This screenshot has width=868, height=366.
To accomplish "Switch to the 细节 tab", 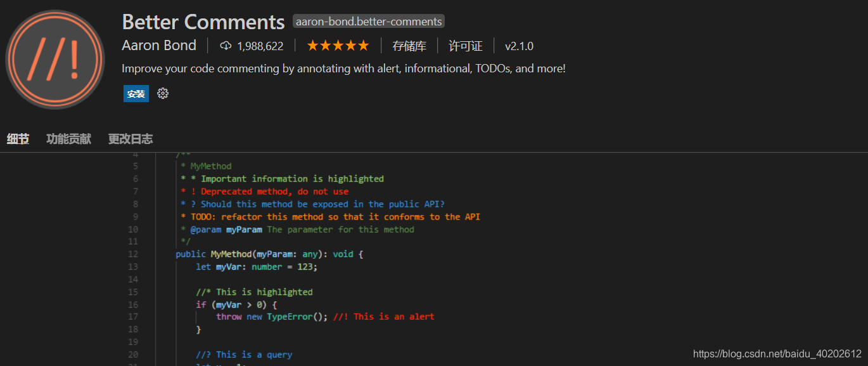I will click(18, 139).
